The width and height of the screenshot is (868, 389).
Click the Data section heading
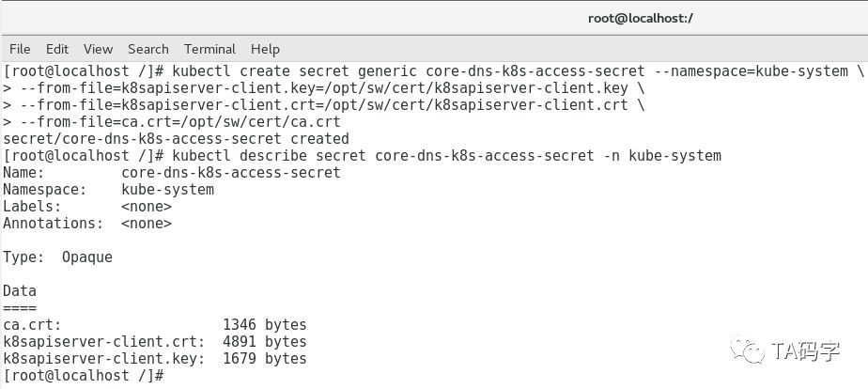coord(20,291)
